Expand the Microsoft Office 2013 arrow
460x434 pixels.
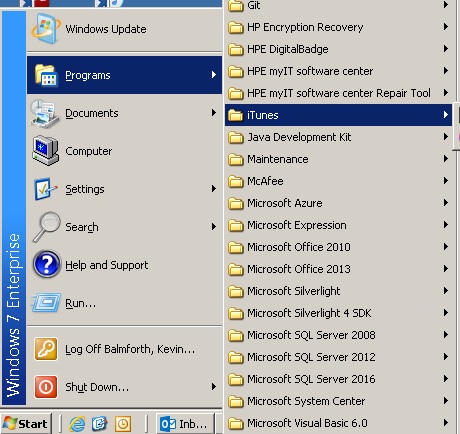point(446,269)
